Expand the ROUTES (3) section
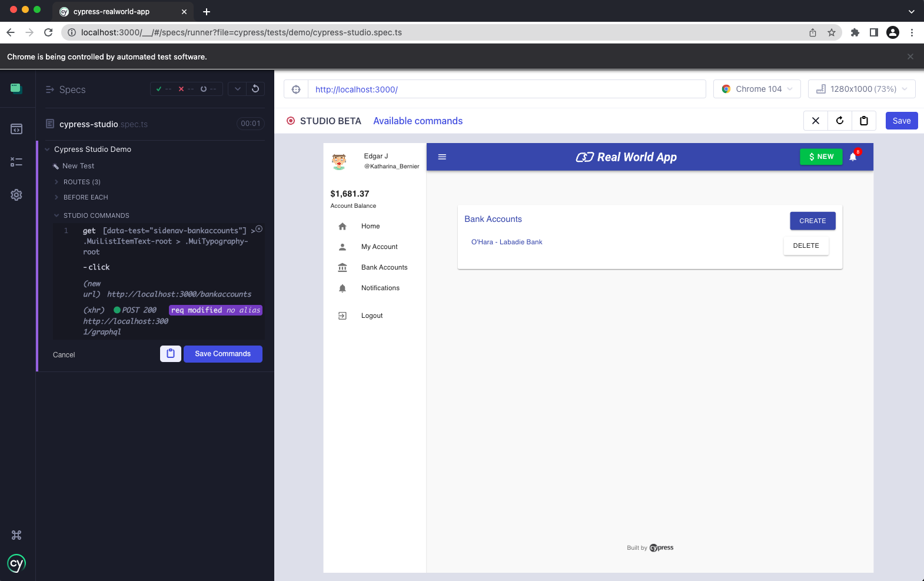Image resolution: width=924 pixels, height=581 pixels. click(x=82, y=182)
